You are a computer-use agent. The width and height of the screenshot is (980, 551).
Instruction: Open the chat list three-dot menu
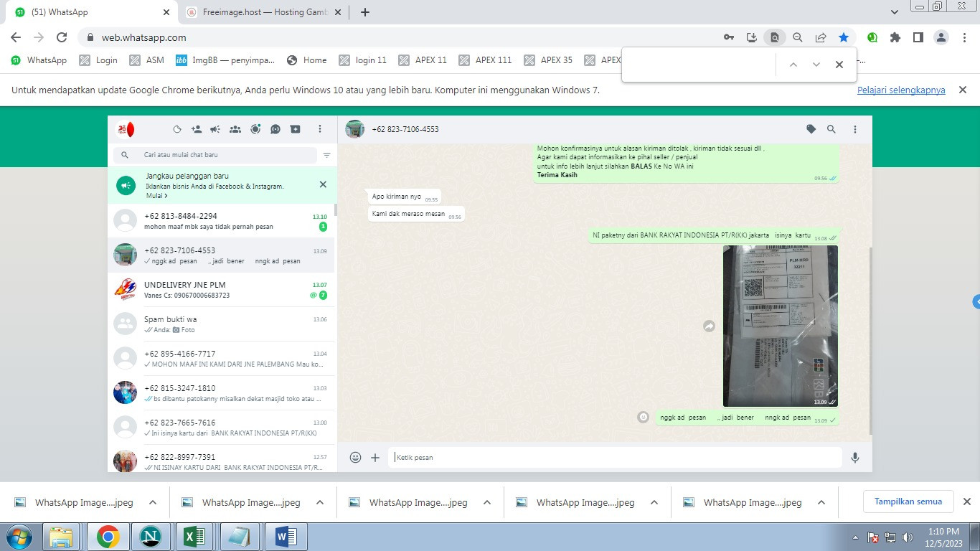(320, 129)
